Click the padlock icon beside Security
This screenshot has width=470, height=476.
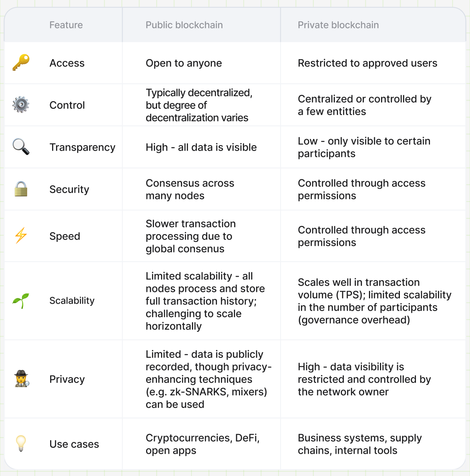point(21,189)
